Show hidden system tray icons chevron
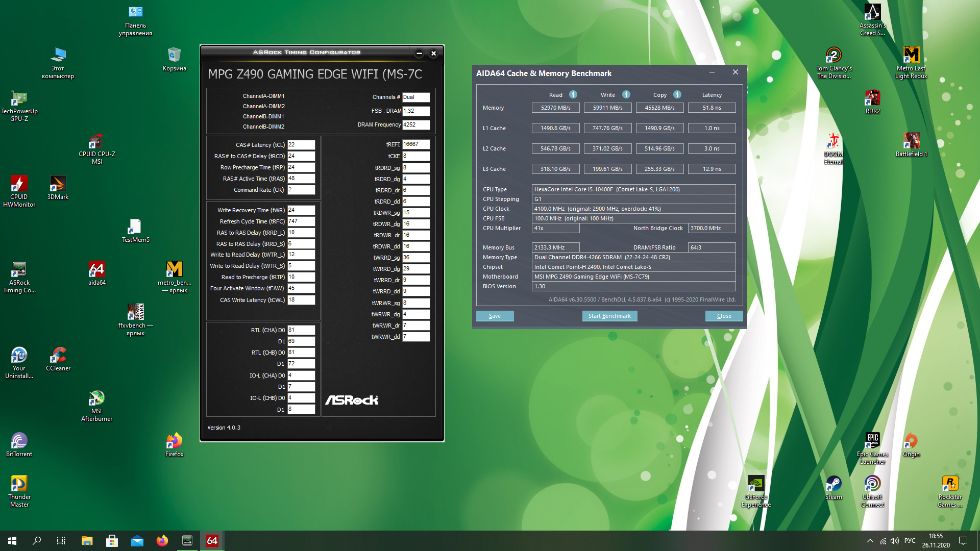Image resolution: width=980 pixels, height=551 pixels. click(x=870, y=541)
